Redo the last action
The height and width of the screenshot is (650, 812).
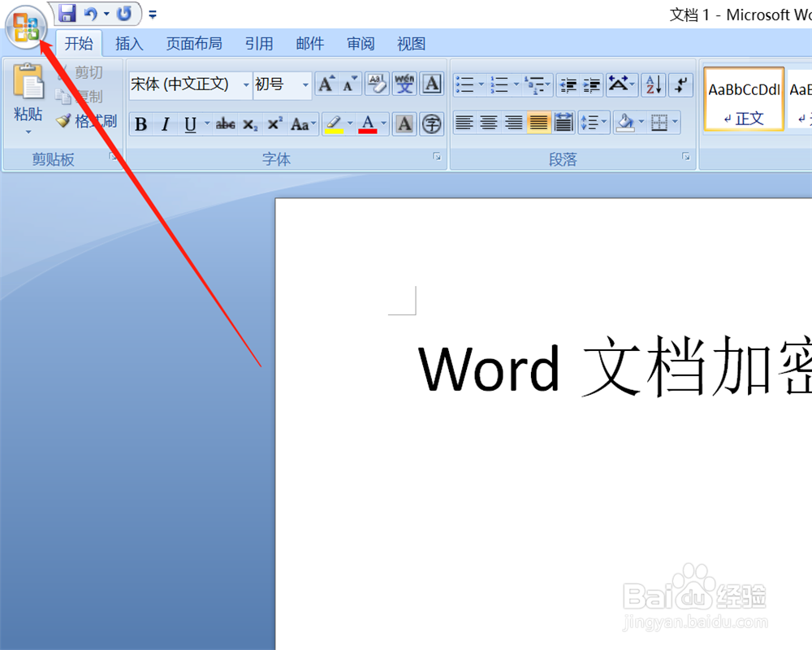tap(123, 14)
